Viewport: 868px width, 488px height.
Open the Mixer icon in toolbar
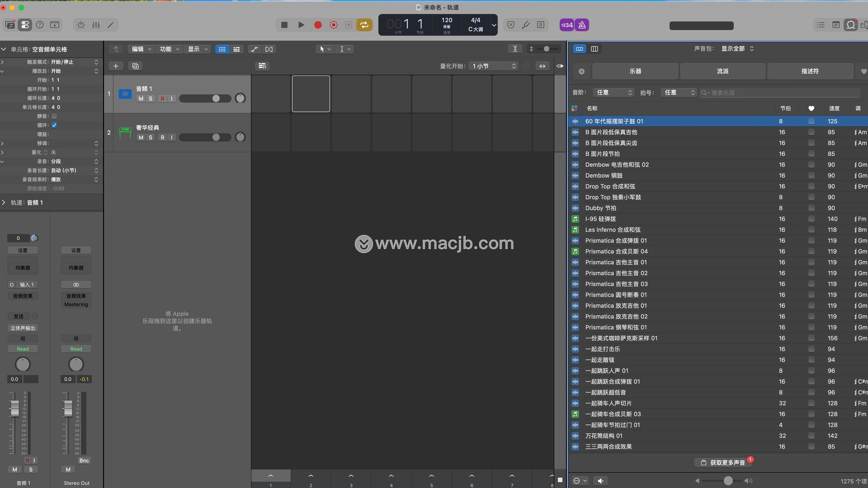coord(96,25)
